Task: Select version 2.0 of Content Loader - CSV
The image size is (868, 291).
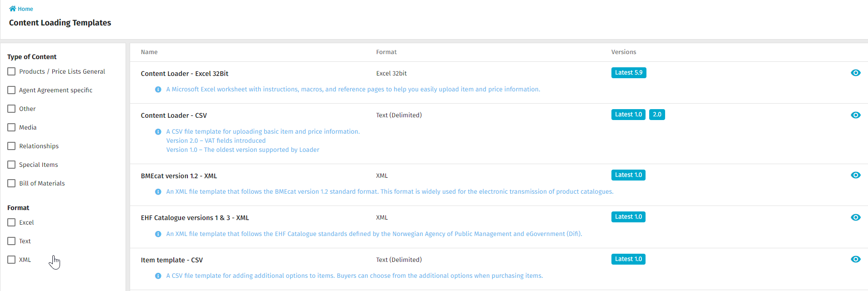Action: click(657, 115)
